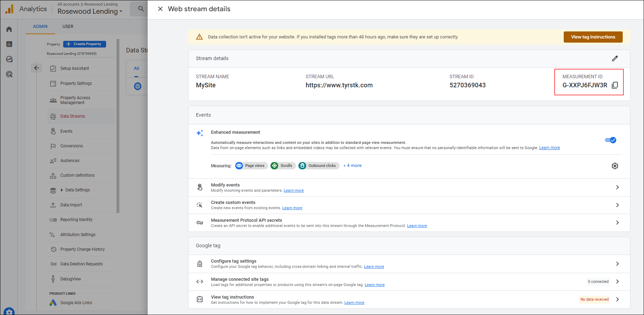Click the search magnifier icon
Image resolution: width=644 pixels, height=315 pixels.
pos(141,9)
